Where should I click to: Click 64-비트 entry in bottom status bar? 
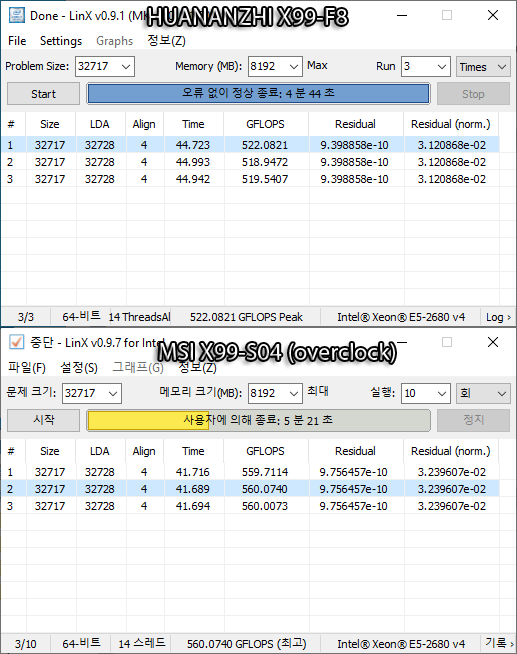(81, 643)
